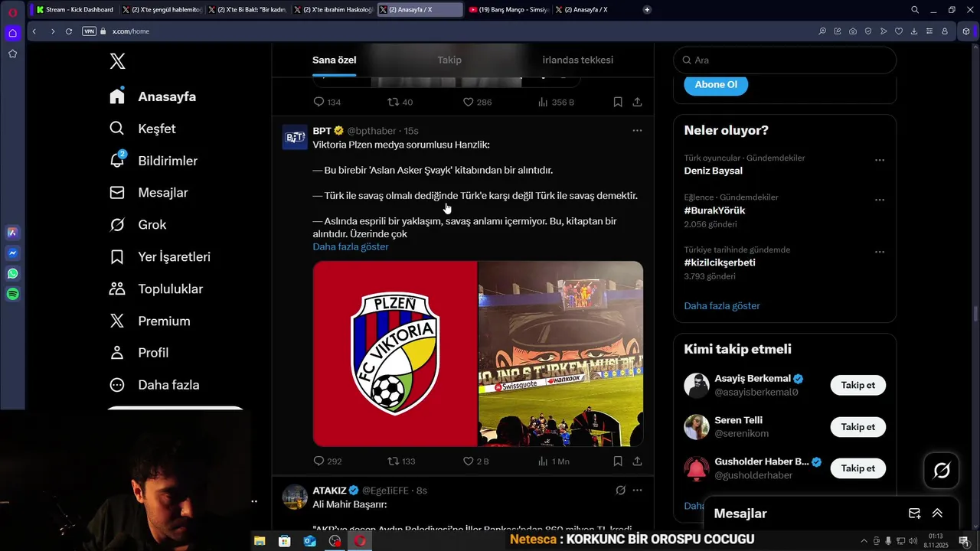Screen dimensions: 980x551
Task: Open the floating Grok button
Action: click(942, 471)
